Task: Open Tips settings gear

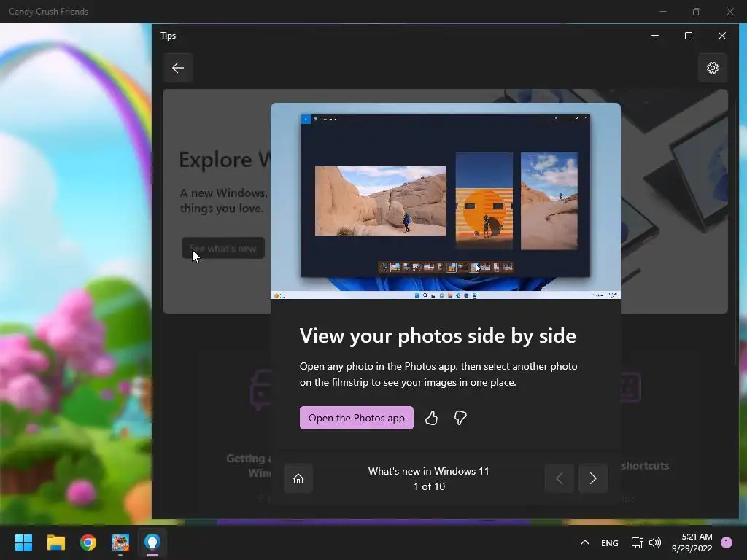Action: (712, 68)
